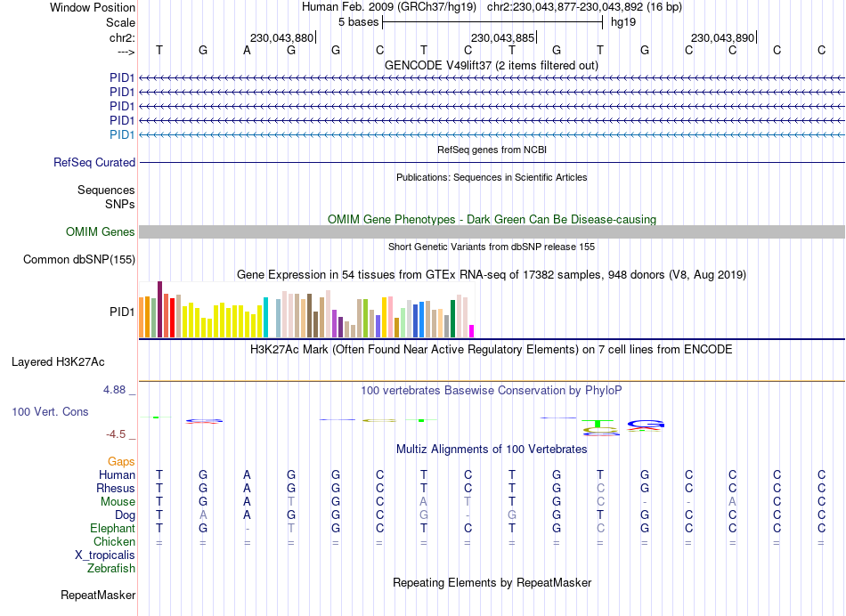Click the Sequences track label
This screenshot has width=846, height=616.
[x=106, y=190]
